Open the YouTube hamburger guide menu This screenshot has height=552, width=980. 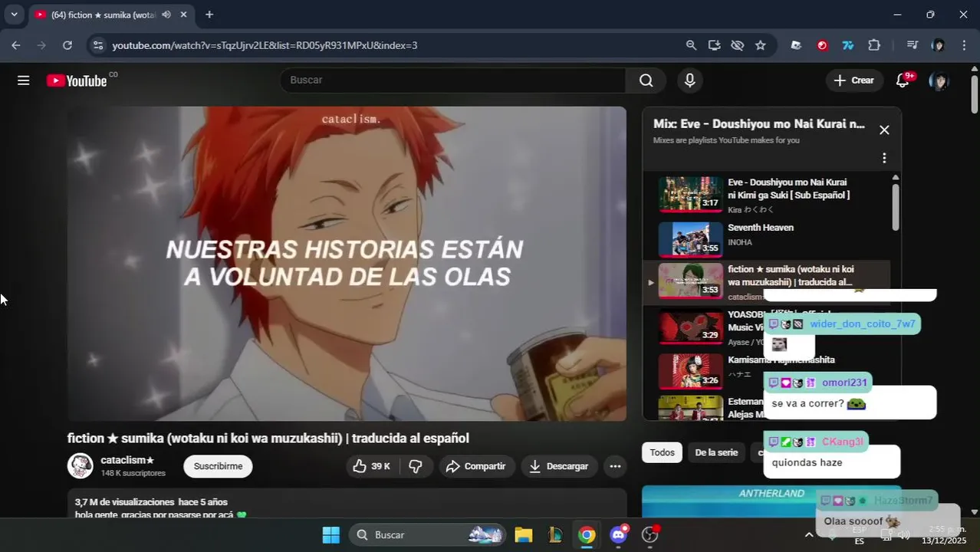pos(24,80)
